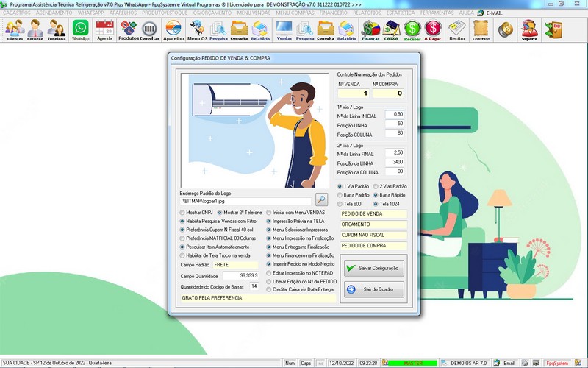Viewport: 588px width, 368px height.
Task: Select the Mostrar CNPJ option
Action: pos(196,213)
